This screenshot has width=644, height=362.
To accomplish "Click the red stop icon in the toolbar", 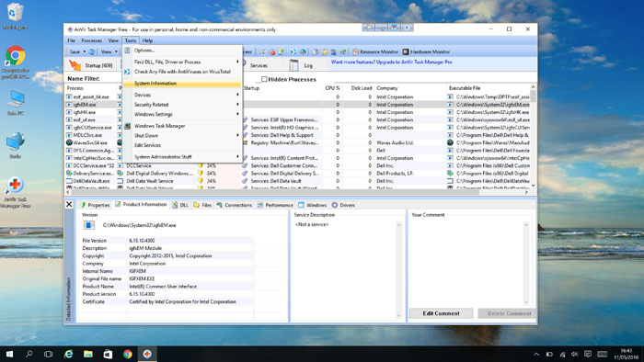I will 271,52.
